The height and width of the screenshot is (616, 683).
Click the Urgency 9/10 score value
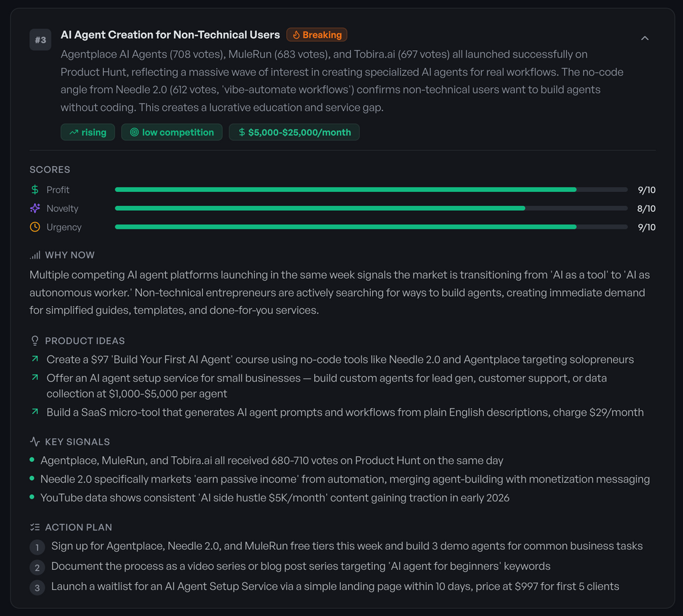(x=646, y=227)
